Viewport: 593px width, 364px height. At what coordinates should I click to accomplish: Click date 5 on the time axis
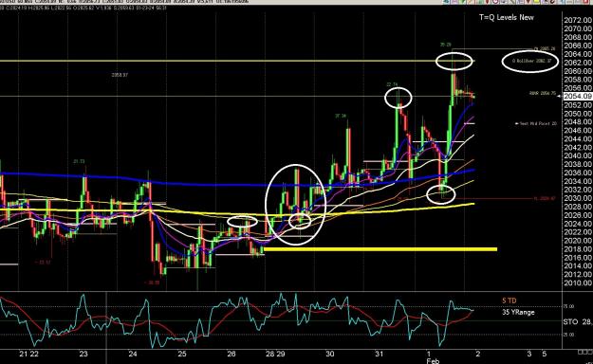point(545,355)
